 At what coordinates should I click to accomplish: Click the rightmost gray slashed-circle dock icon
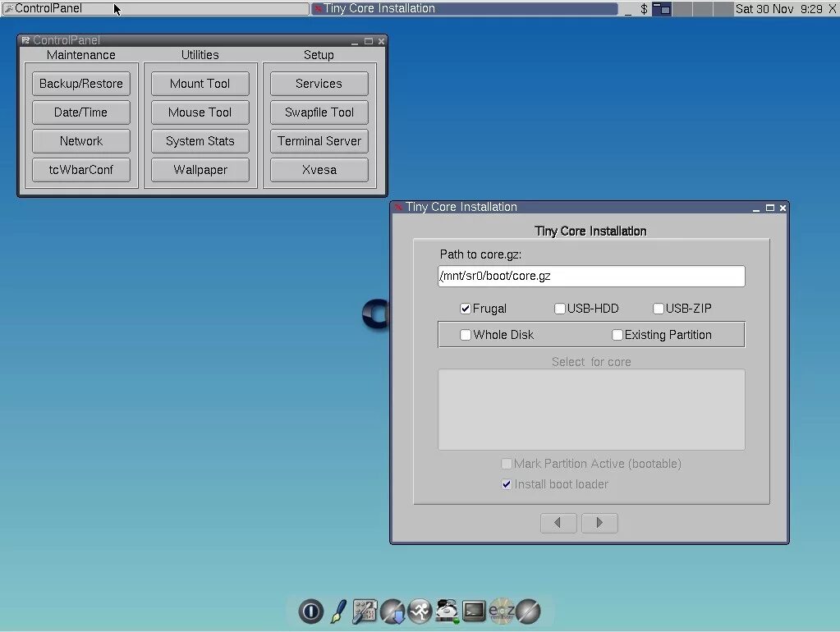528,611
